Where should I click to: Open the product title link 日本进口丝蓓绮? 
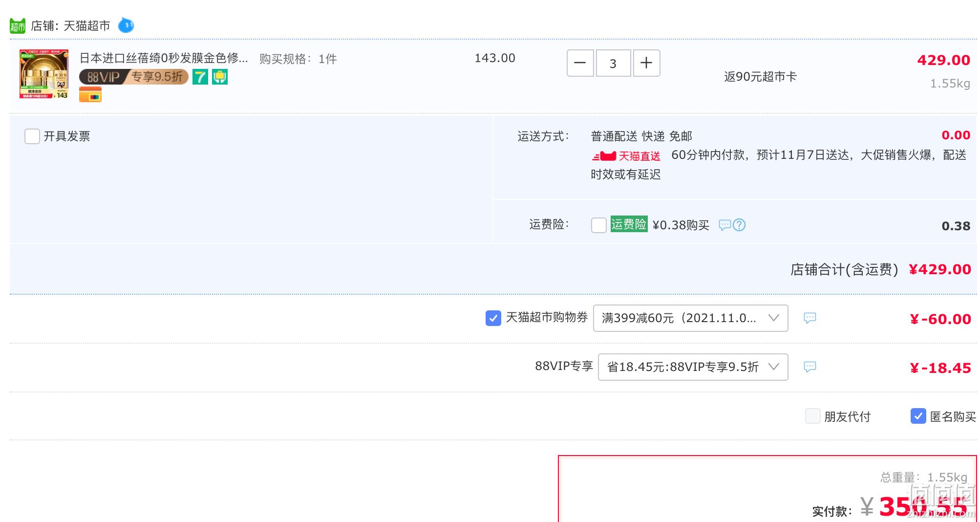coord(164,58)
